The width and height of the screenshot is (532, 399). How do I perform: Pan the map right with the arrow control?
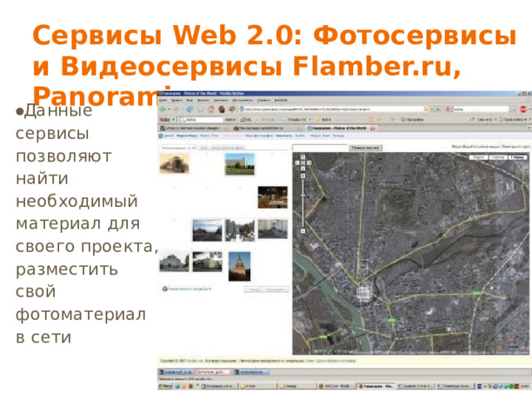(308, 163)
